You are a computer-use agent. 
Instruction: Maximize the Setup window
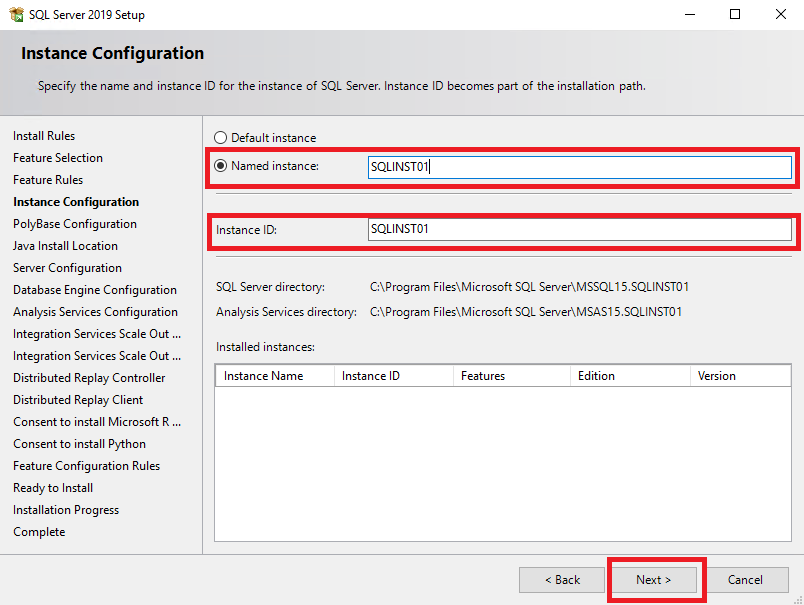tap(735, 14)
